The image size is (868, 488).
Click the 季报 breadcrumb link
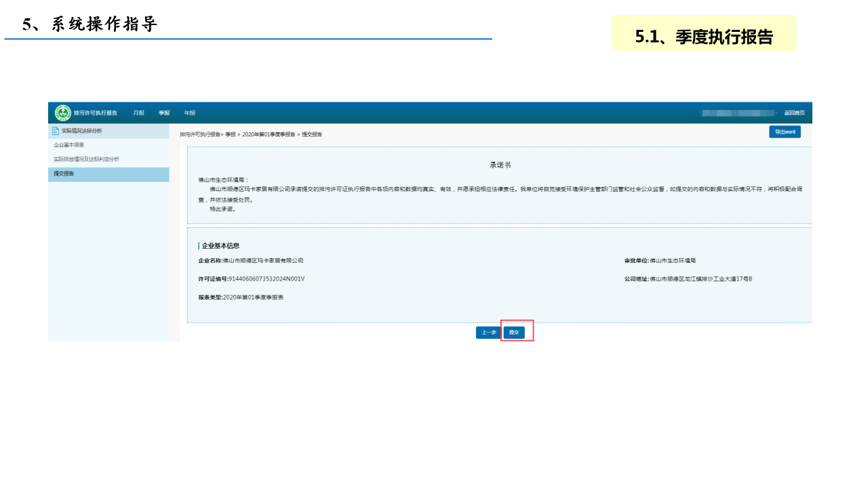click(231, 135)
